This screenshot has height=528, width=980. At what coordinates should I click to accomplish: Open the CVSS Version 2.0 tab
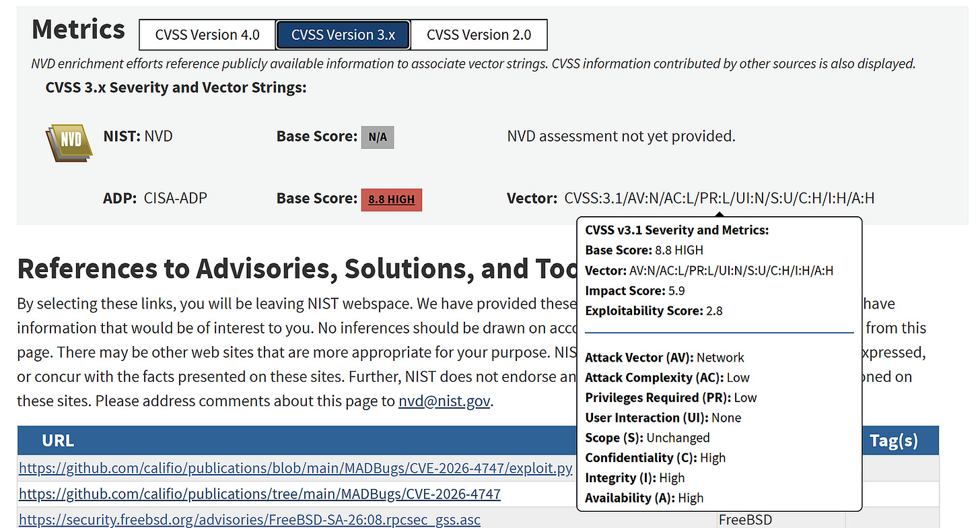[479, 34]
